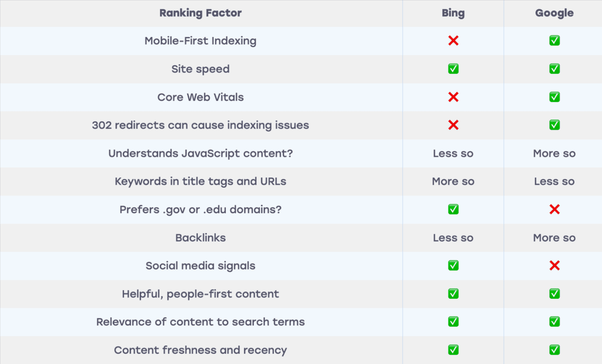Click Google's green check for Core Web Vitals
The image size is (602, 364).
[x=554, y=97]
